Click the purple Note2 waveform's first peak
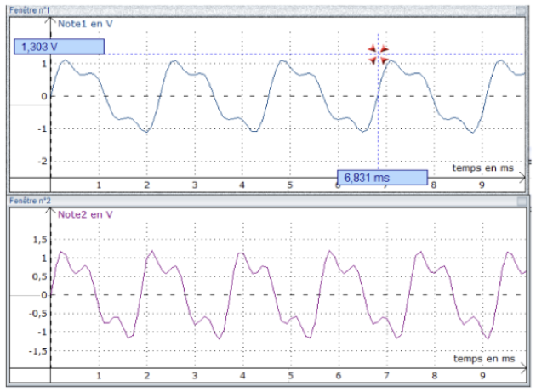This screenshot has height=392, width=536. (x=61, y=251)
